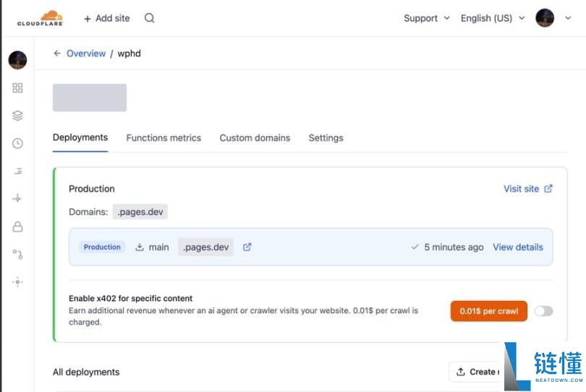Click the wphd breadcrumb text
The image size is (586, 392).
pyautogui.click(x=129, y=54)
